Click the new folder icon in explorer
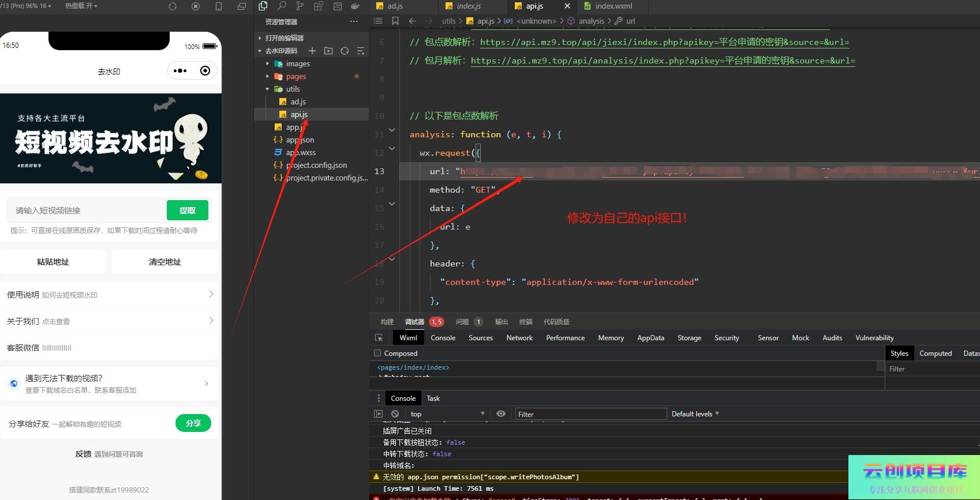Image resolution: width=980 pixels, height=500 pixels. pyautogui.click(x=328, y=51)
